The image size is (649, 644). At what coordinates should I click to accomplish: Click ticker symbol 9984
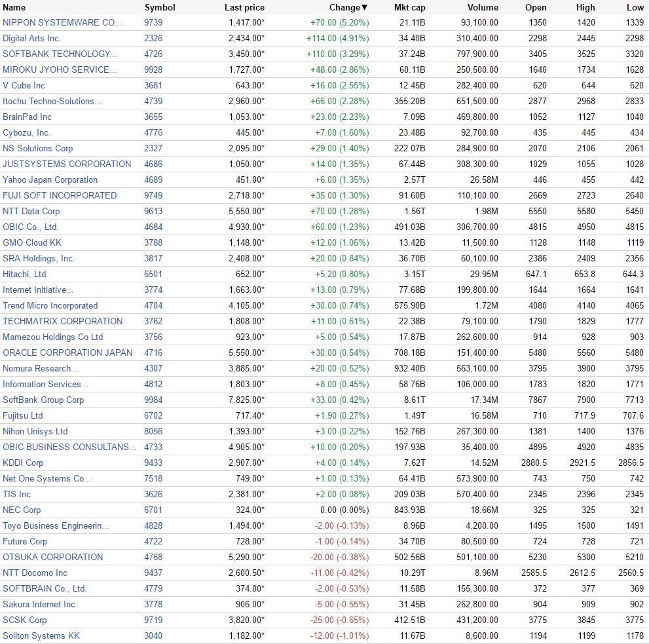point(153,400)
